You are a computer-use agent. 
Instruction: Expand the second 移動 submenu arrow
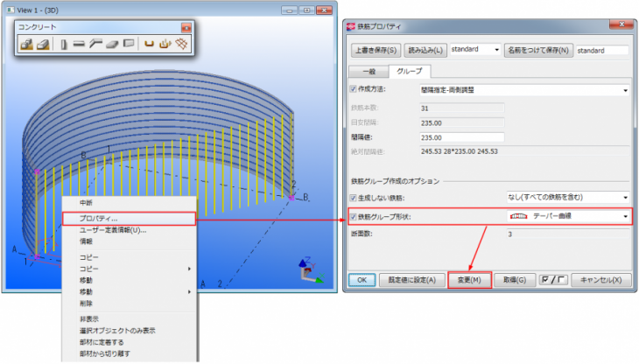(x=189, y=291)
